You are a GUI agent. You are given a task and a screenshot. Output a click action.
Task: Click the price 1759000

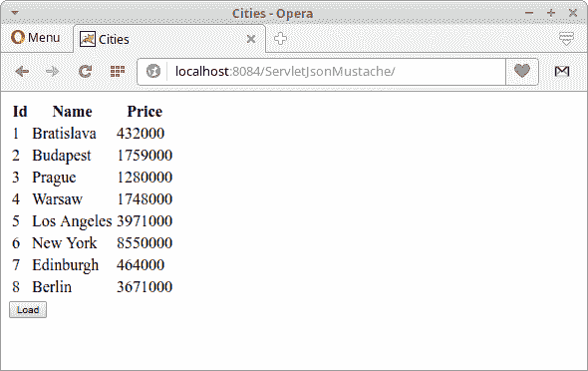(145, 156)
